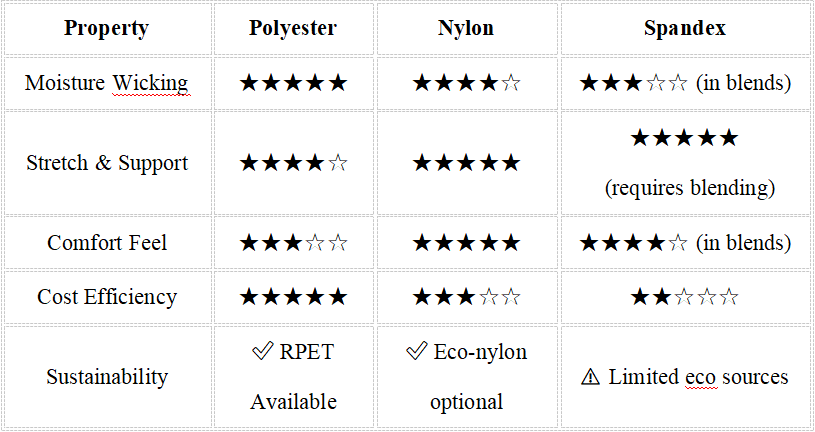Click Polyester Stretch & Support star rating
Screen dimensions: 815x432
point(293,163)
